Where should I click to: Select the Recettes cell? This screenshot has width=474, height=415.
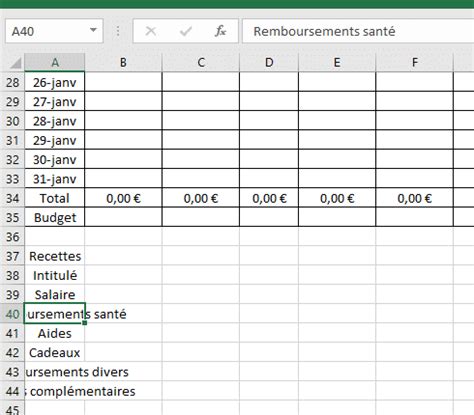pos(55,256)
